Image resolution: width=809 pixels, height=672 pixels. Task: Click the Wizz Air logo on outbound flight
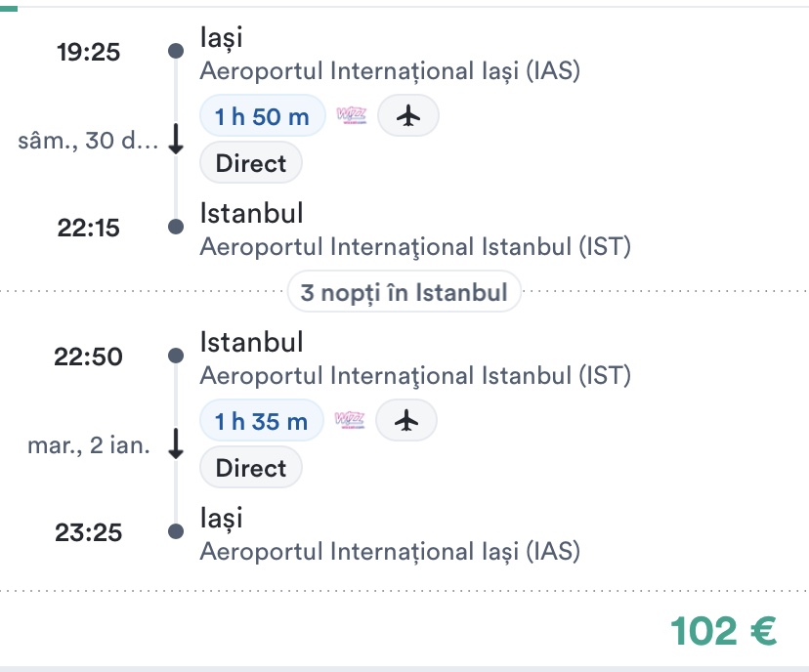[349, 116]
